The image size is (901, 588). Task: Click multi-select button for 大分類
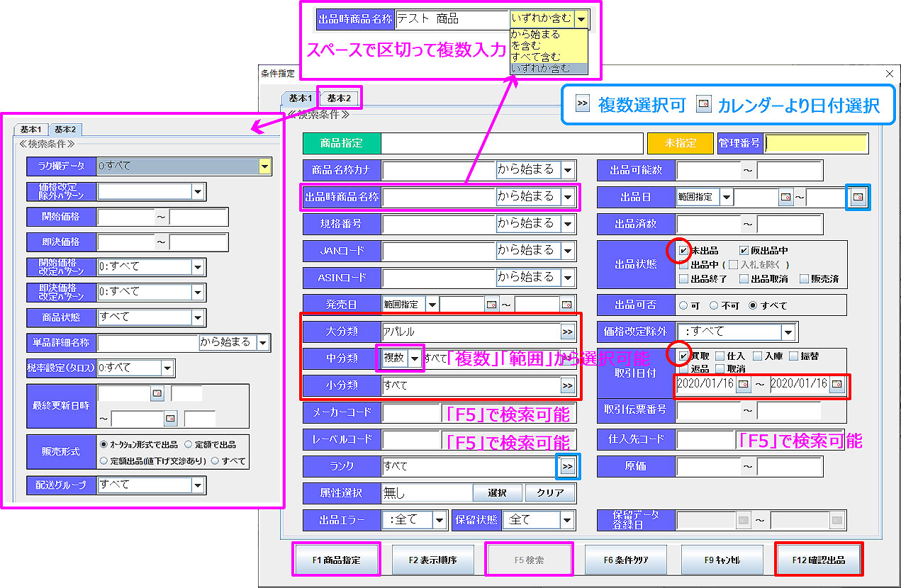click(x=567, y=332)
